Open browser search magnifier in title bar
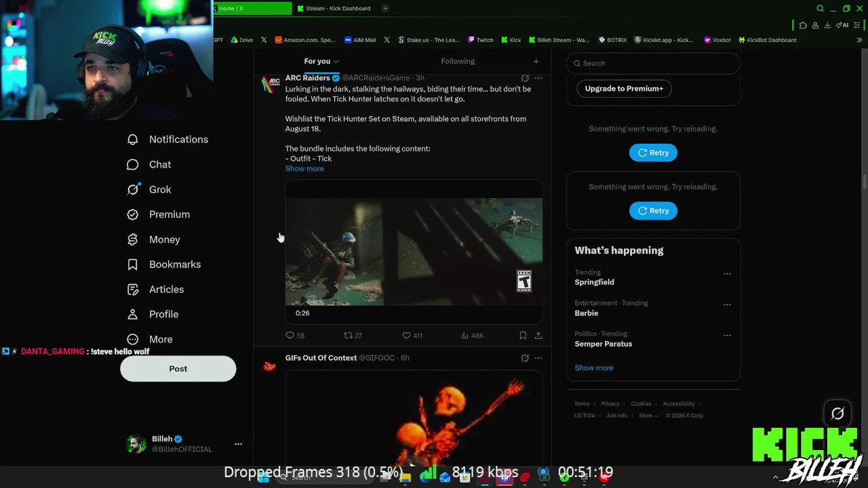 (x=820, y=8)
